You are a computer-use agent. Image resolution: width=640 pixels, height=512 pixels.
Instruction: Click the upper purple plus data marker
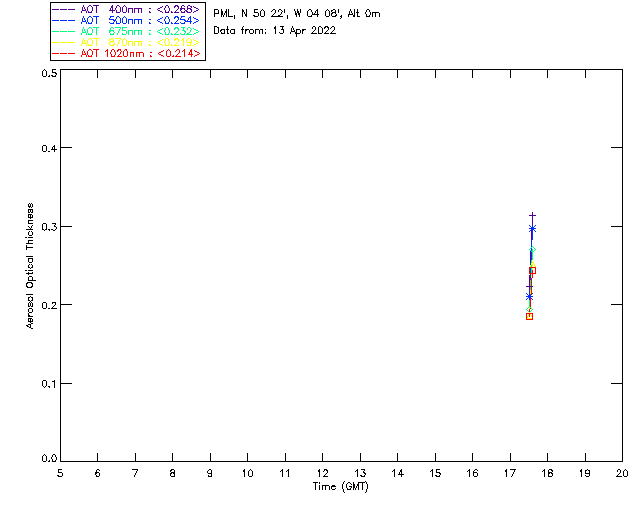[532, 215]
